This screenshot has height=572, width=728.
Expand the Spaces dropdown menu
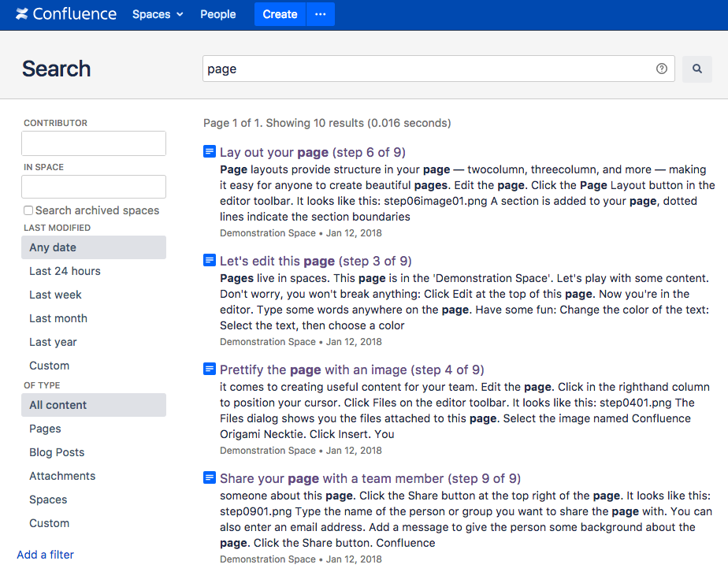pyautogui.click(x=158, y=14)
